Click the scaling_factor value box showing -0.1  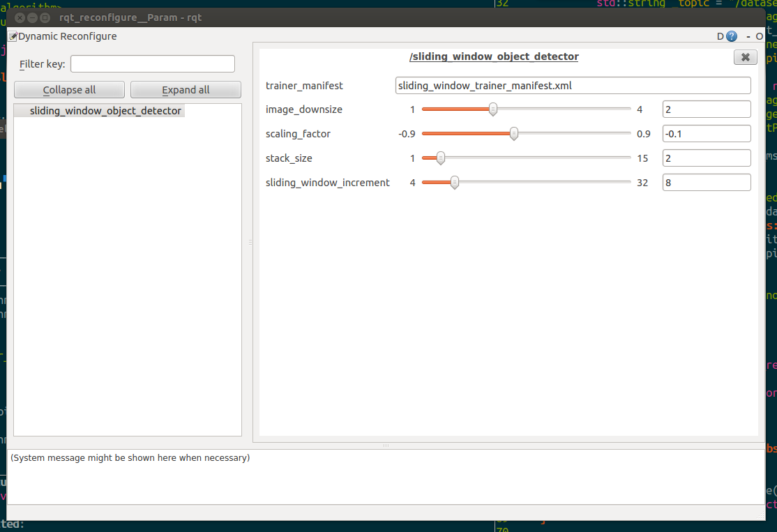[706, 133]
